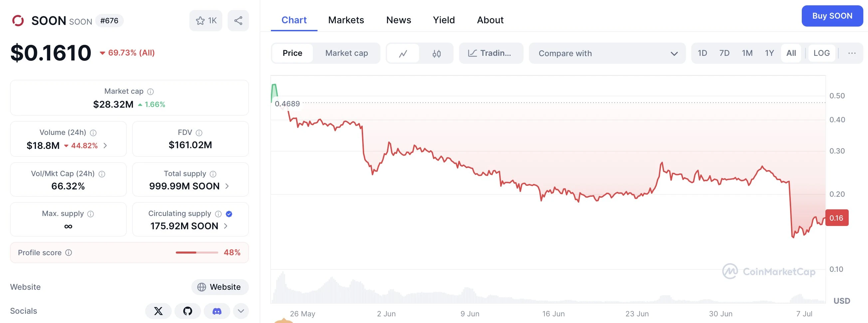The width and height of the screenshot is (868, 323).
Task: Click the Buy SOON button
Action: click(832, 16)
